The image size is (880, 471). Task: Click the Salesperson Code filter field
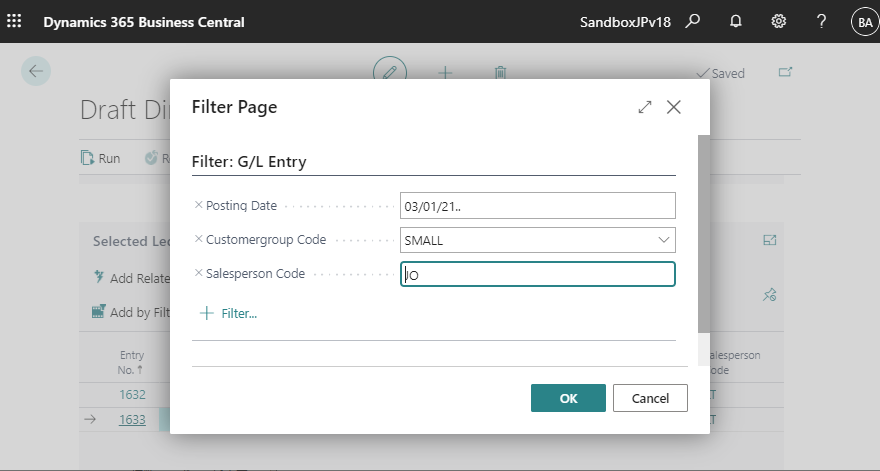pyautogui.click(x=538, y=274)
